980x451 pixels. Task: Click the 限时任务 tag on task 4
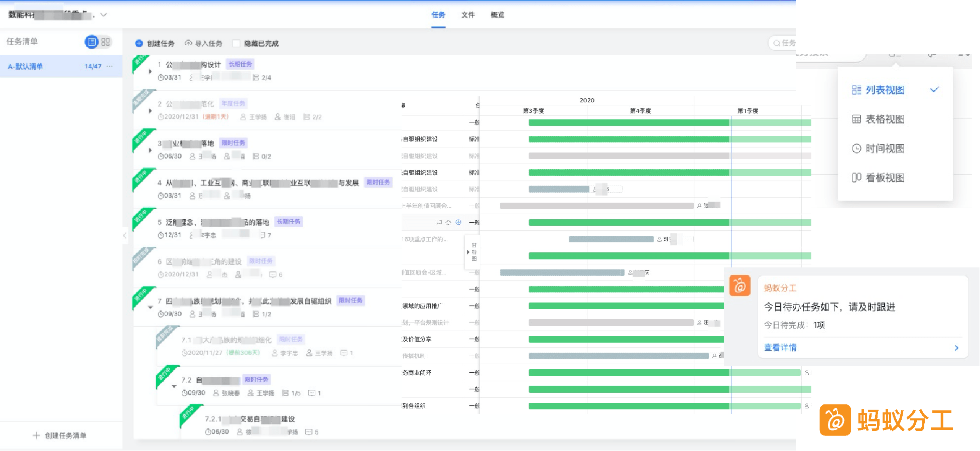coord(378,182)
